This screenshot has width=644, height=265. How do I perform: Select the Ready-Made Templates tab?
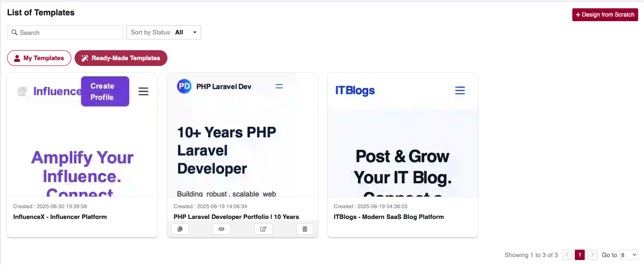(x=121, y=58)
